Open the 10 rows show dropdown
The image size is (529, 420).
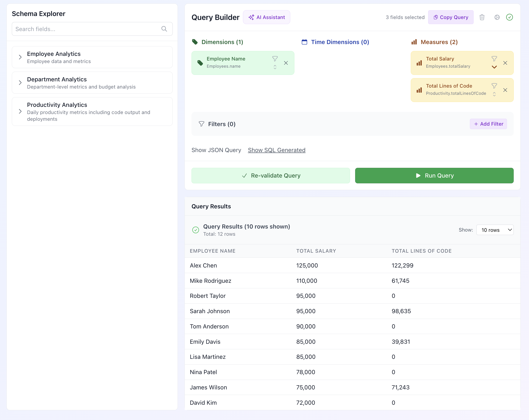click(x=495, y=230)
